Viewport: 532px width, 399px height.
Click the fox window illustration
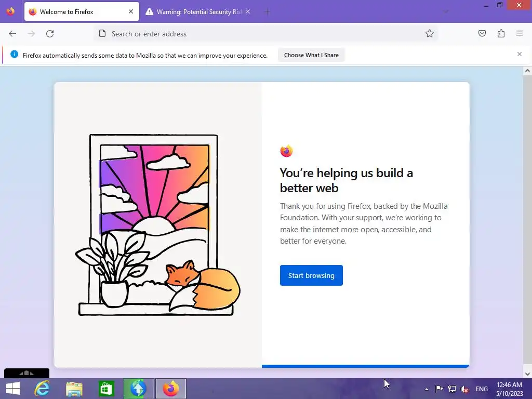click(158, 225)
